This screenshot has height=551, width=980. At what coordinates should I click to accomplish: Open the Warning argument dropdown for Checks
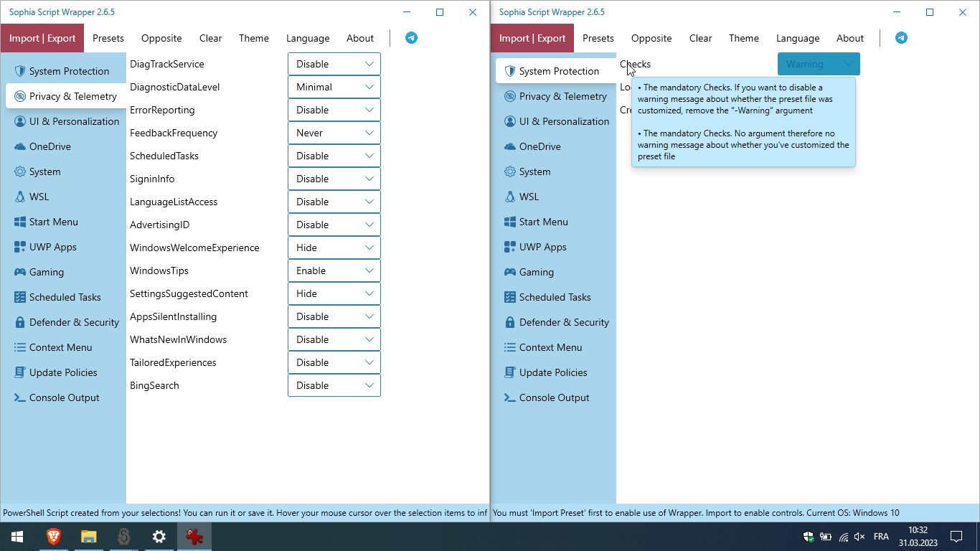(x=818, y=64)
